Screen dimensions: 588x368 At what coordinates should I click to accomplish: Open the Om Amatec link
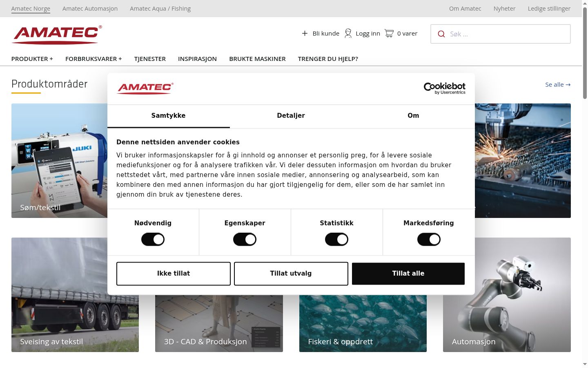pyautogui.click(x=465, y=9)
